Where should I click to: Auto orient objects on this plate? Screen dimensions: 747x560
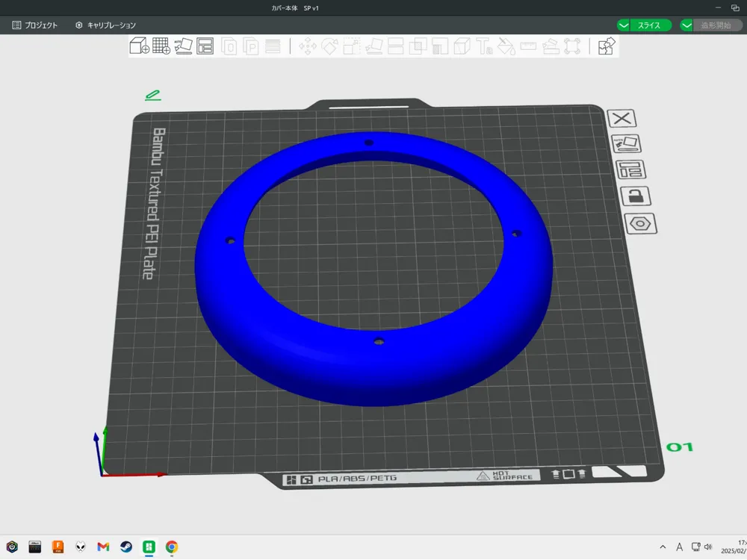pos(626,143)
